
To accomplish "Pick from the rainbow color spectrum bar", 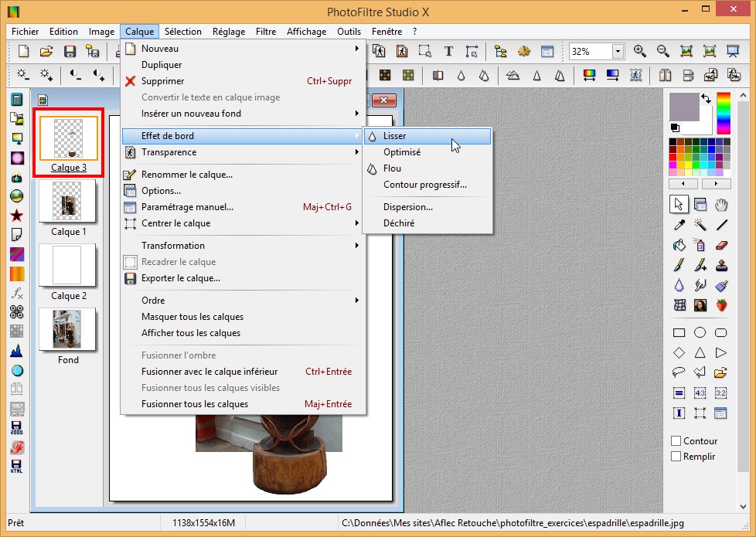I will pos(724,114).
